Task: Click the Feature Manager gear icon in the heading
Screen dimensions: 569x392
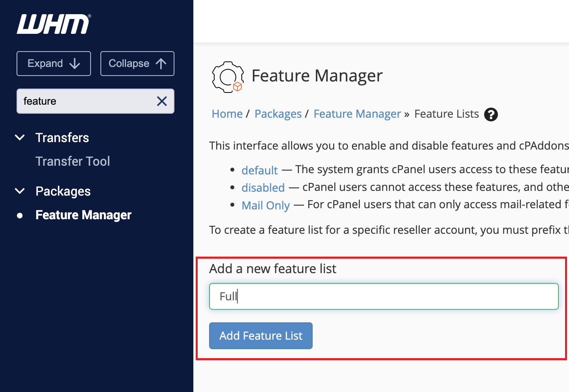Action: (x=228, y=77)
